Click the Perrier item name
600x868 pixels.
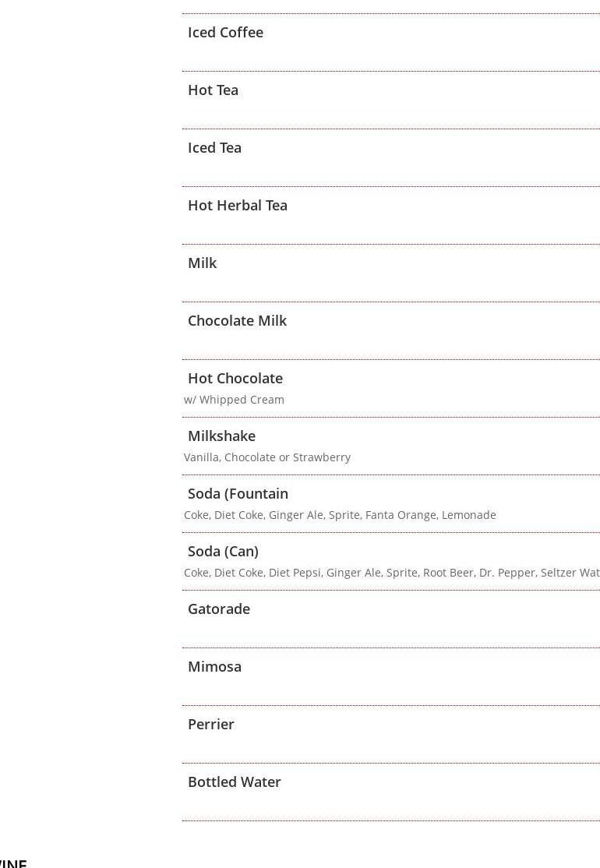coord(211,724)
